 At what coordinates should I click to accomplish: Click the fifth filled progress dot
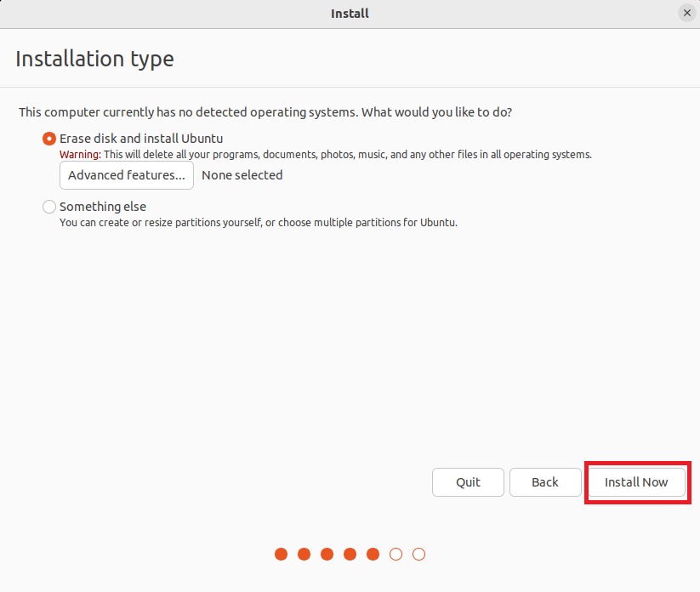click(x=373, y=555)
